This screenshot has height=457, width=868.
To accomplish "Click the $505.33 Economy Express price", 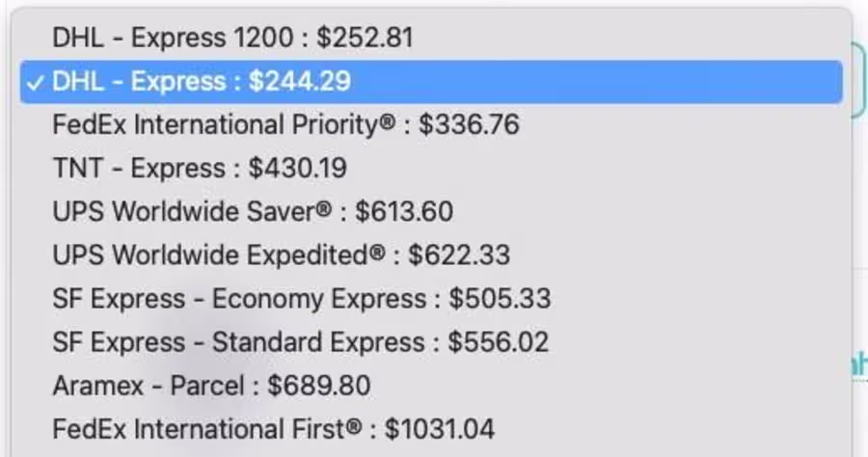I will [500, 299].
